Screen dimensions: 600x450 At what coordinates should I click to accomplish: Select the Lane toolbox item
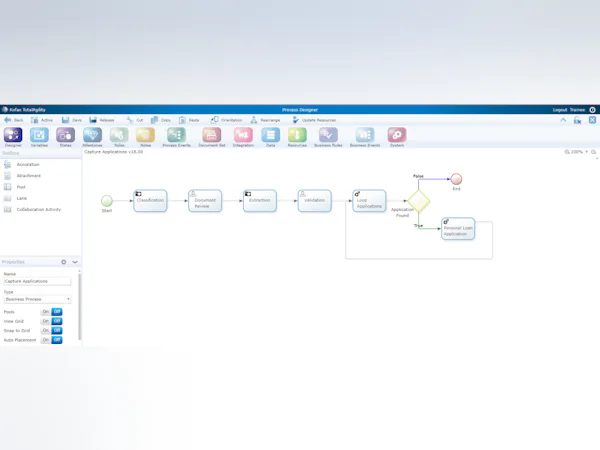pos(15,198)
